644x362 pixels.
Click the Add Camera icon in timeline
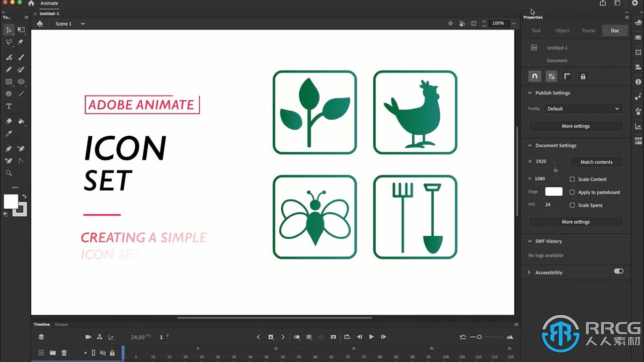coord(89,337)
